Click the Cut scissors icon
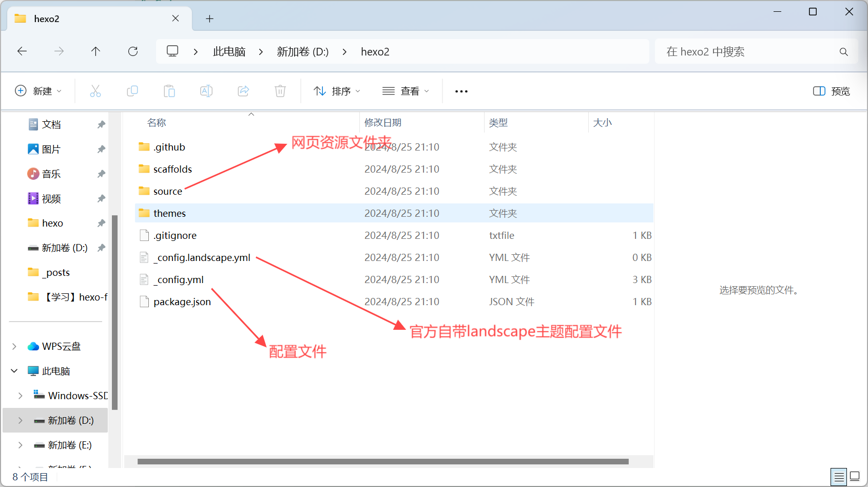Viewport: 868px width, 487px height. click(95, 91)
